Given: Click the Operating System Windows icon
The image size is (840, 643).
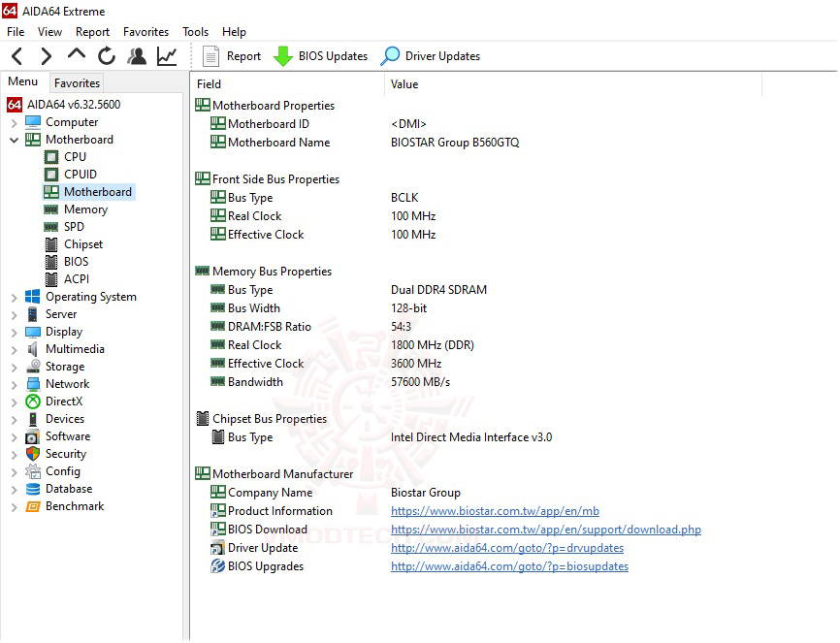Looking at the screenshot, I should (x=33, y=297).
